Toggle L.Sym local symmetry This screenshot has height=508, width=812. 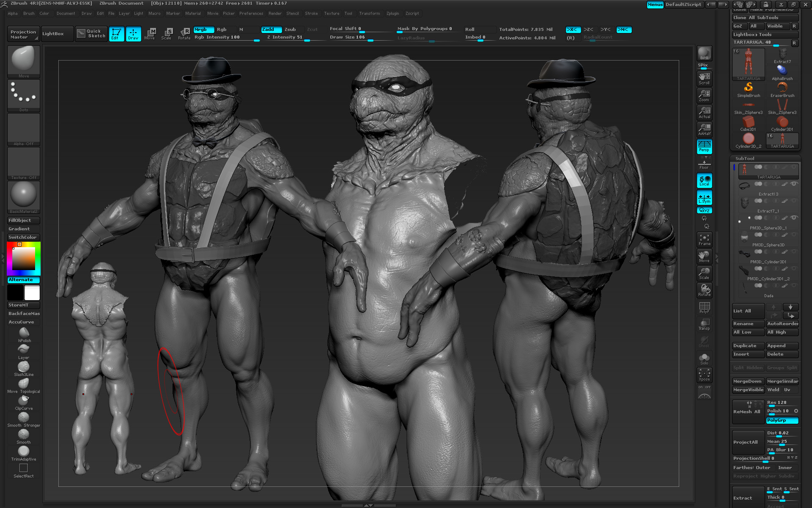point(704,197)
